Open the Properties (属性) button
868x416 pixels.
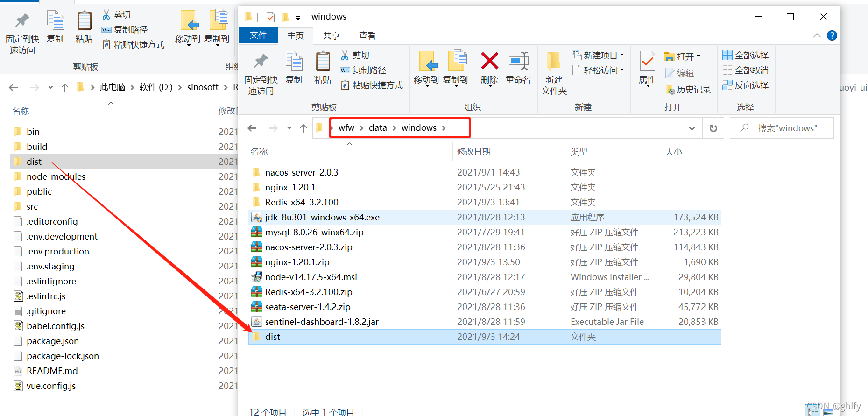[647, 68]
